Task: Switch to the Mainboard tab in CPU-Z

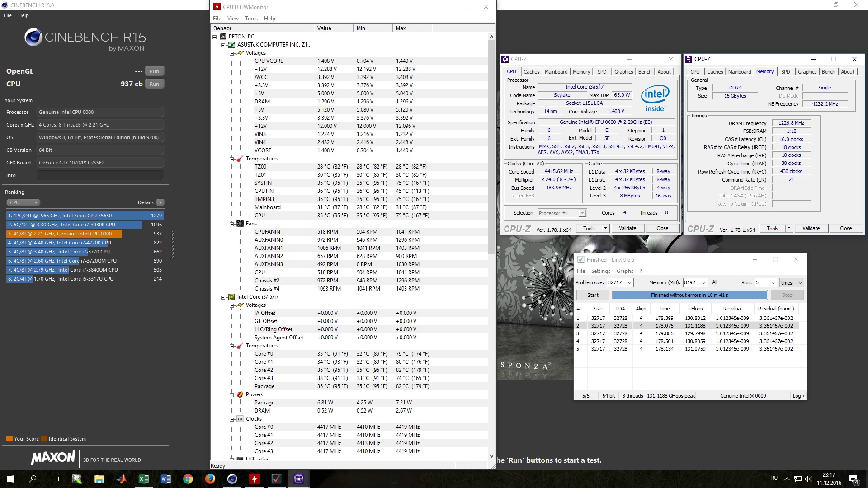Action: (x=556, y=72)
